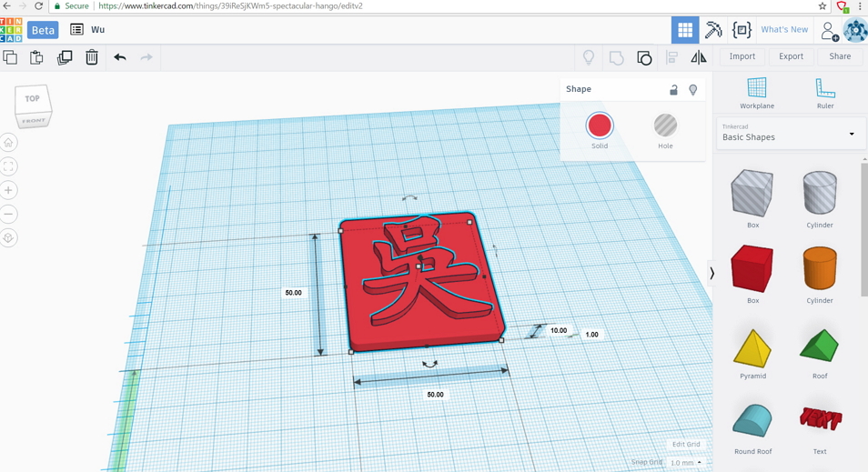This screenshot has height=472, width=868.
Task: Edit the 1.00 dimension value
Action: [x=591, y=335]
